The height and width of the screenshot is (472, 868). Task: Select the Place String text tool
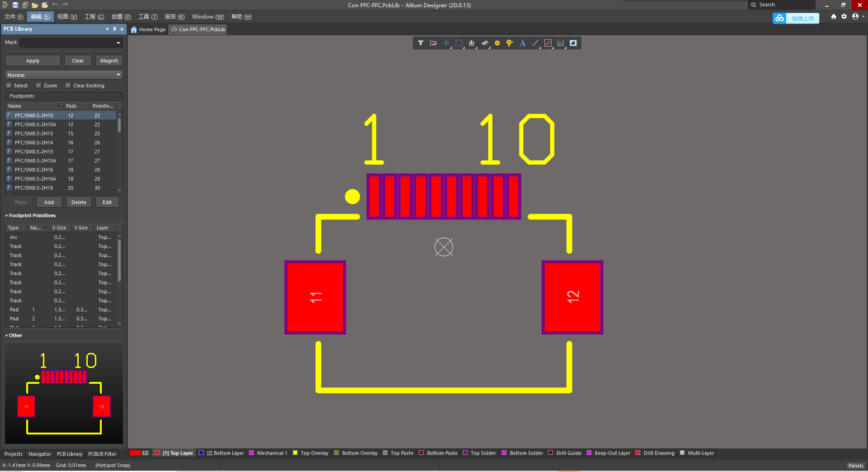pos(523,43)
